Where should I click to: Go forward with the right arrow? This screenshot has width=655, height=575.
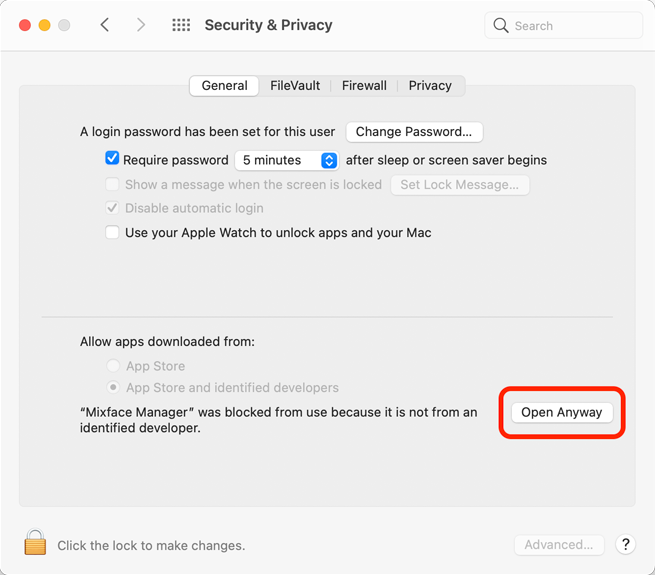(x=141, y=25)
